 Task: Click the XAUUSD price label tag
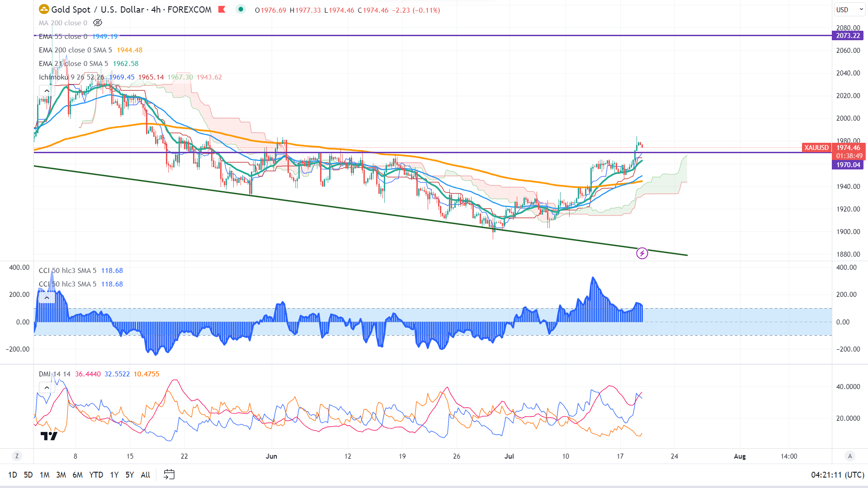click(816, 148)
